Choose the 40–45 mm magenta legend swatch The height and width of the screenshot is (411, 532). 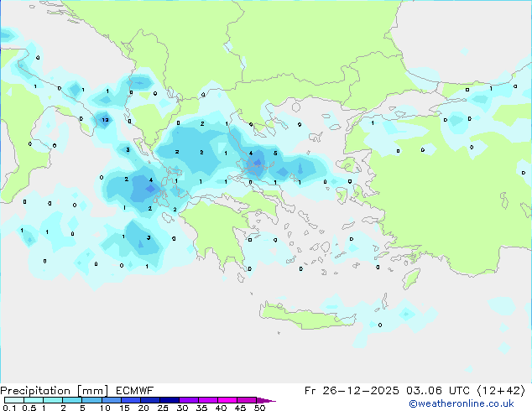click(x=227, y=400)
